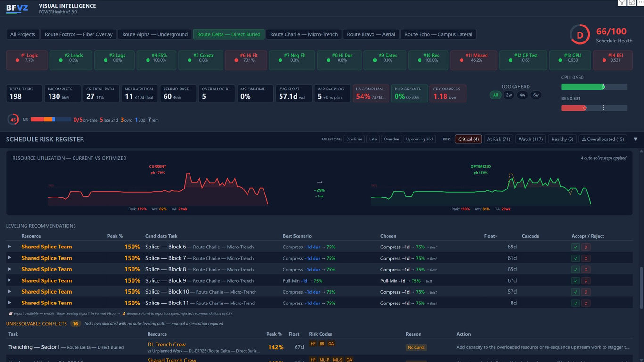Select the 4w lookahead option
Image resolution: width=644 pixels, height=362 pixels.
pos(522,95)
